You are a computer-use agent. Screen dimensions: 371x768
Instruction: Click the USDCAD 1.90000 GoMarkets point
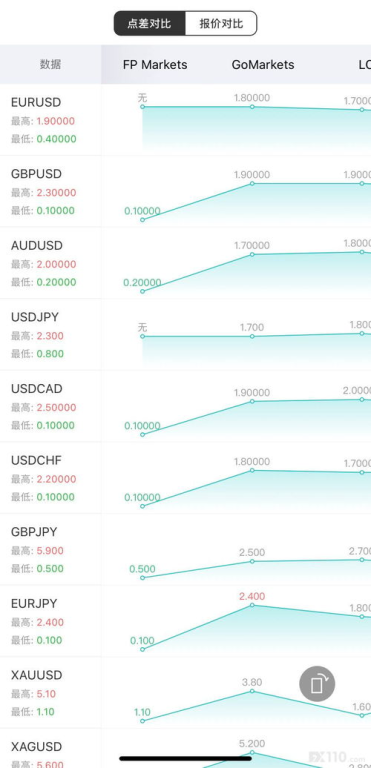[x=252, y=401]
